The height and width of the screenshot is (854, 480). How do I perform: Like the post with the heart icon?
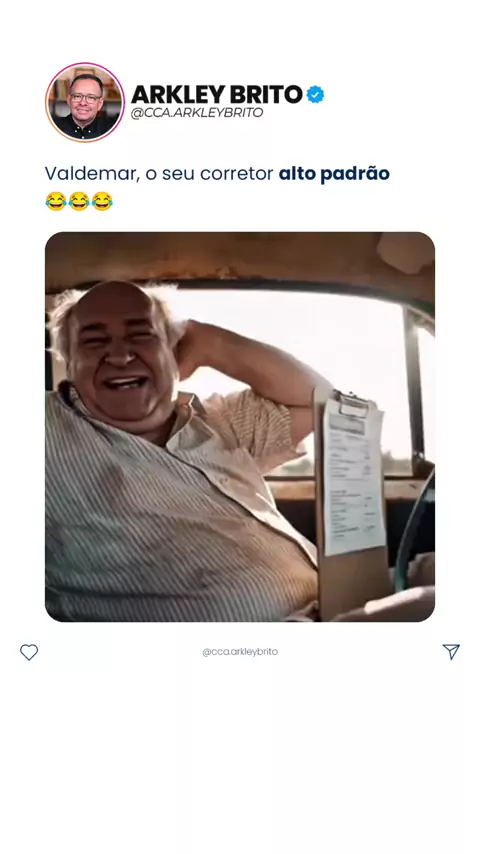click(x=29, y=652)
